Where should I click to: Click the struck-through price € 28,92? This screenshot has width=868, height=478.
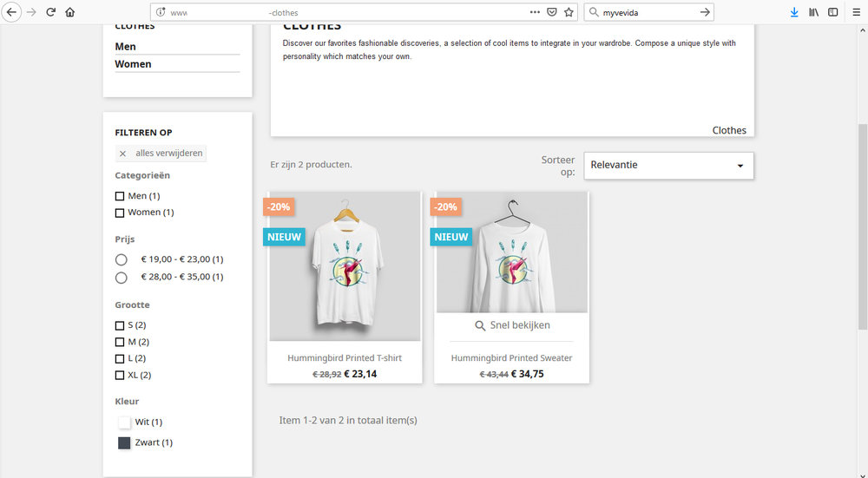tap(327, 375)
